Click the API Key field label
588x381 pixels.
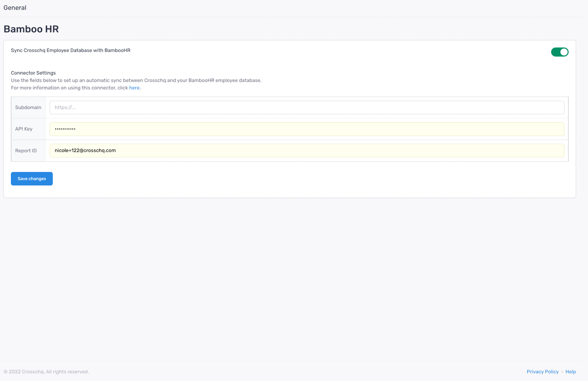[24, 129]
